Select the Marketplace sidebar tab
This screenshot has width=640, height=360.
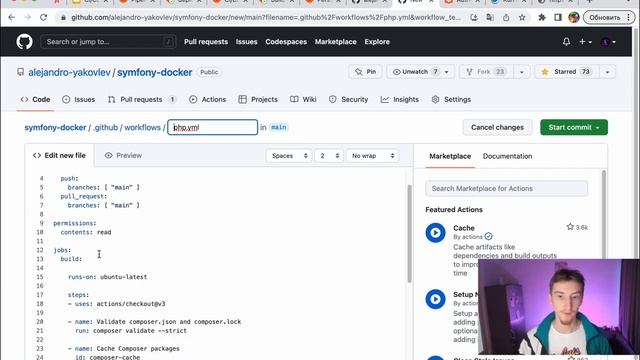450,156
